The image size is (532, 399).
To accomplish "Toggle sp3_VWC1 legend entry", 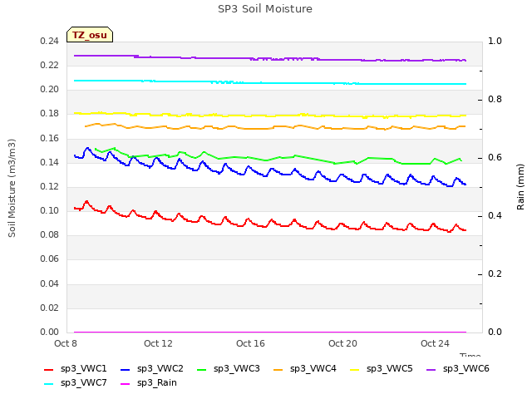I will 76,368.
